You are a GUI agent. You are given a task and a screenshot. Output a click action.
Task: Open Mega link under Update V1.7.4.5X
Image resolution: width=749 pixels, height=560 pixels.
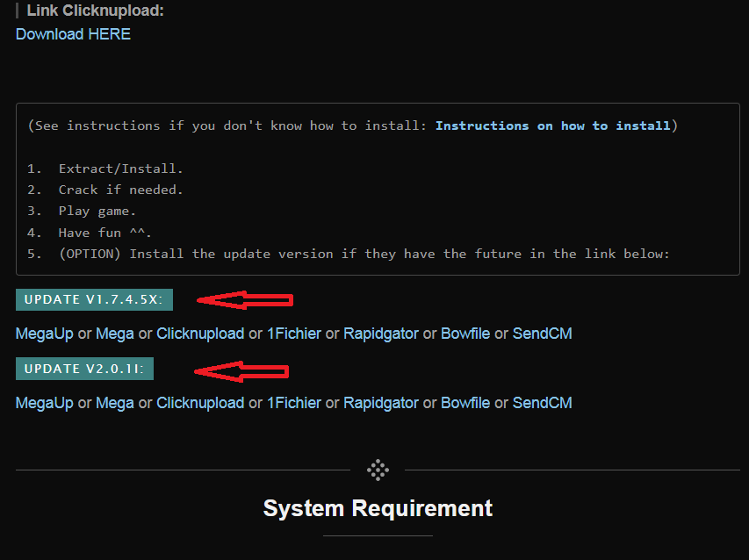tap(115, 334)
